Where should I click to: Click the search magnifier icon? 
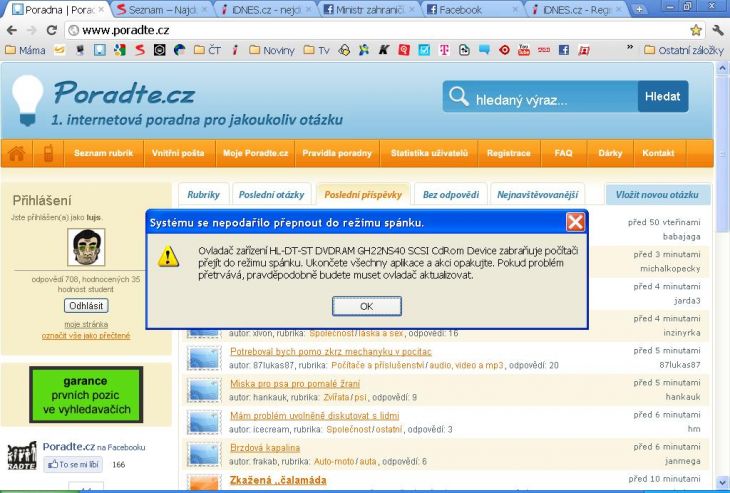pos(459,97)
